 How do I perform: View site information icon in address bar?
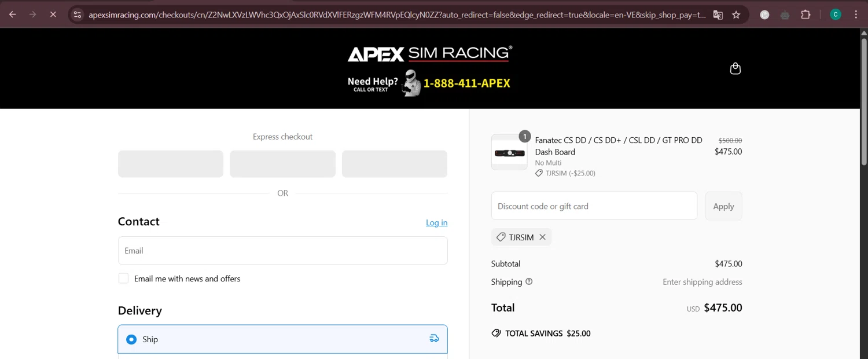(x=78, y=15)
